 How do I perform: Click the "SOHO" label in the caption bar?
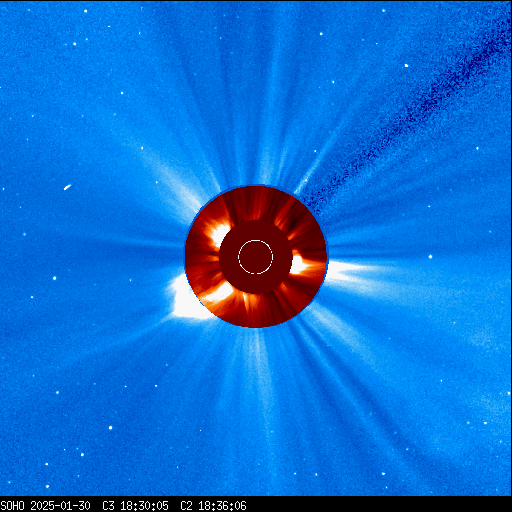coord(12,506)
